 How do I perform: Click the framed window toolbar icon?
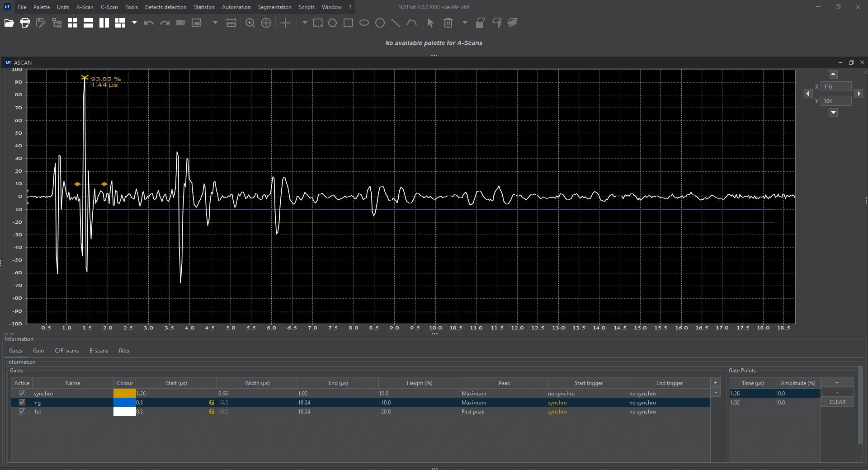click(196, 23)
